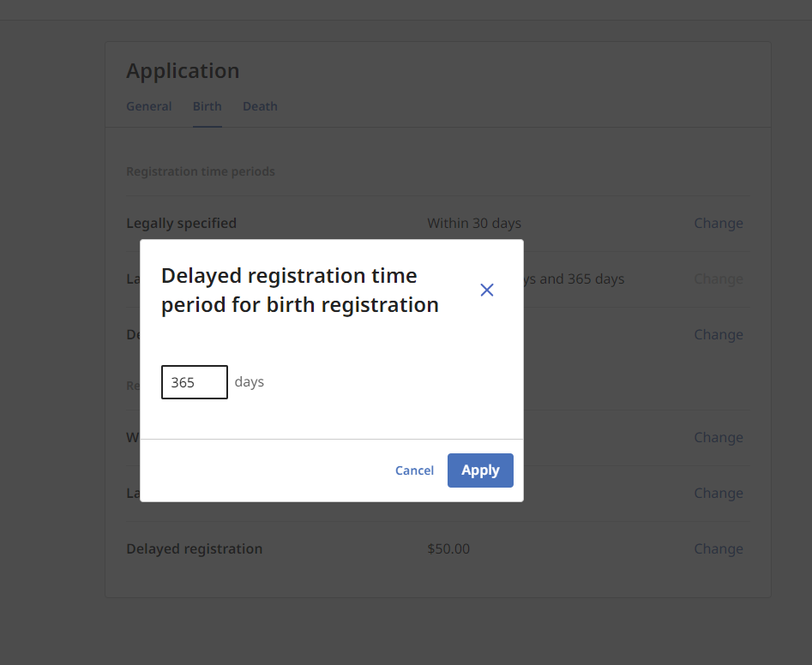Click inside the days input showing 365

pyautogui.click(x=194, y=381)
